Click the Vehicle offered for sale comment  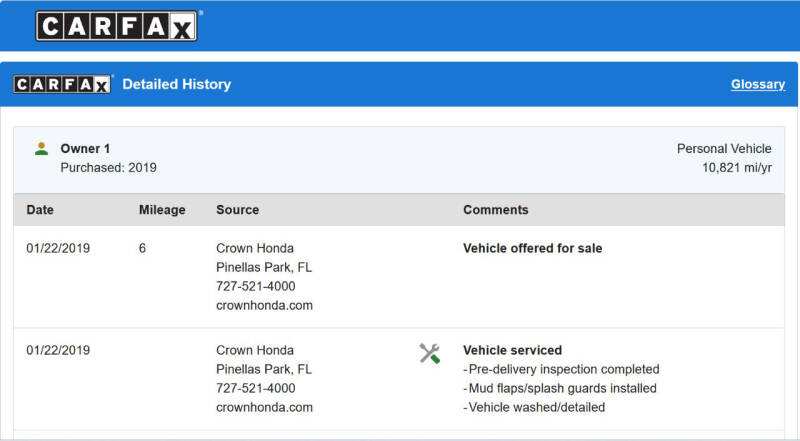click(x=533, y=248)
